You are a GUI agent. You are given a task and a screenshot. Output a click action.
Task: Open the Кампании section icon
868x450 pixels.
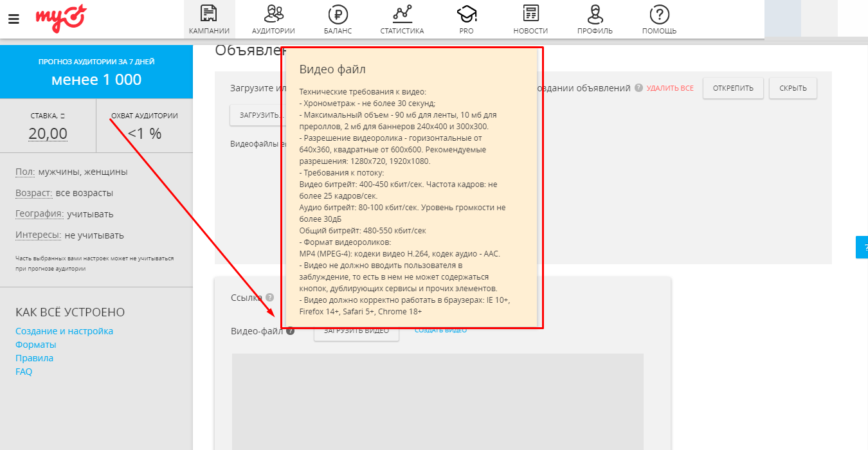(x=209, y=14)
